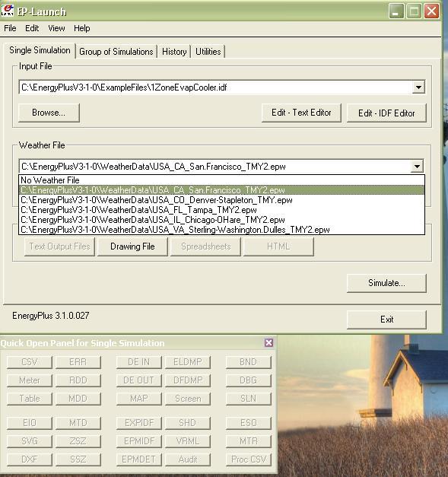The width and height of the screenshot is (448, 477).
Task: Click the SHD quick open button
Action: coord(188,423)
